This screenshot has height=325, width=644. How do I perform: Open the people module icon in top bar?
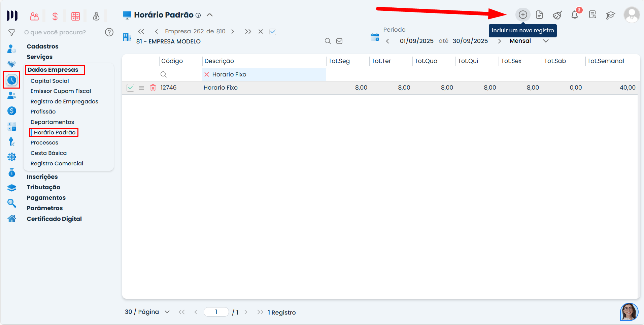34,16
